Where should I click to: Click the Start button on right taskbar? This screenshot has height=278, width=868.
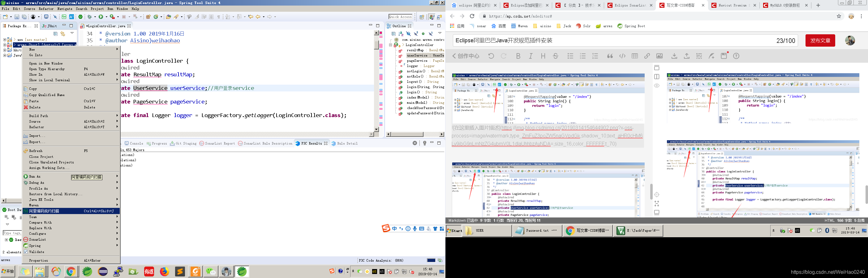click(454, 230)
